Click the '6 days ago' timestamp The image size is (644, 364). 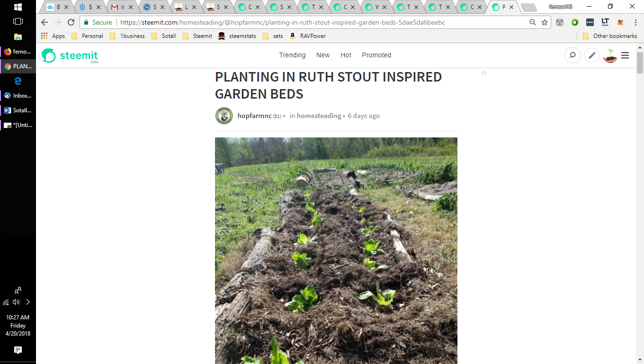coord(364,116)
